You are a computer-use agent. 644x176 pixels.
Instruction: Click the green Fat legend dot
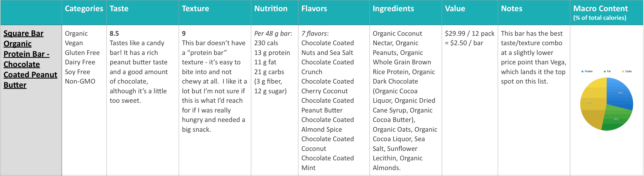pyautogui.click(x=605, y=71)
